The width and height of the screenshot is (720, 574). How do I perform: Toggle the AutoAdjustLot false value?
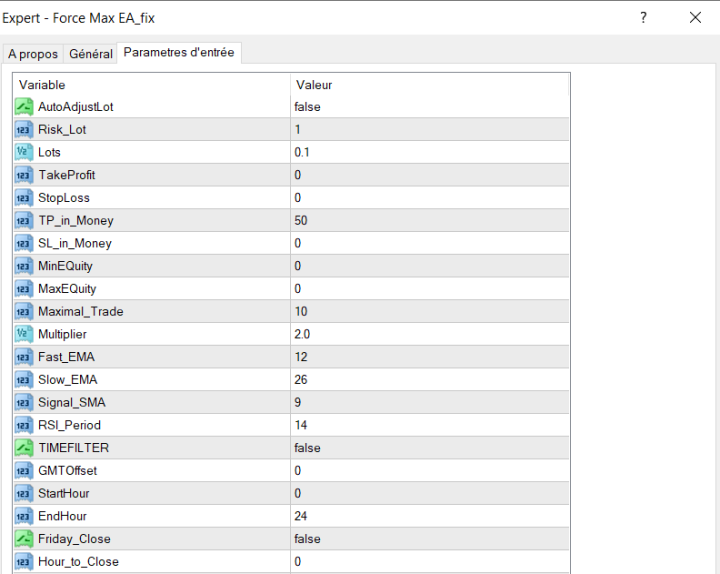click(x=308, y=106)
